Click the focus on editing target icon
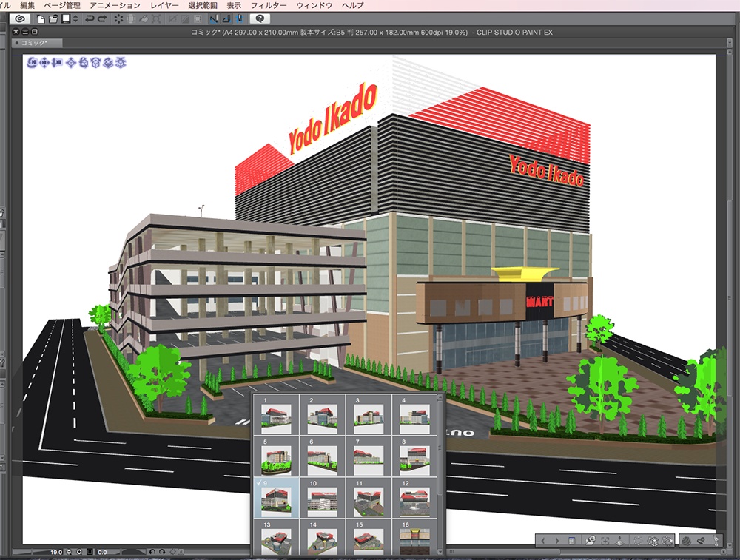This screenshot has width=740, height=560. 605,541
